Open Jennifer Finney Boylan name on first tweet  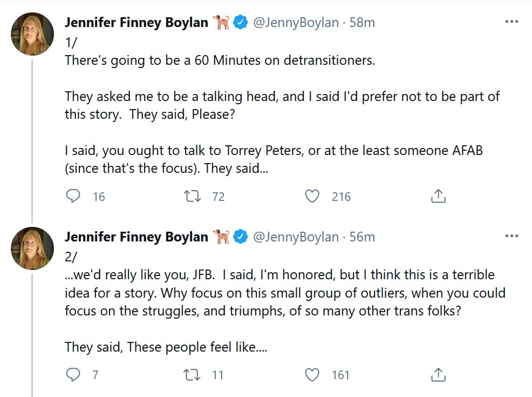coord(136,23)
